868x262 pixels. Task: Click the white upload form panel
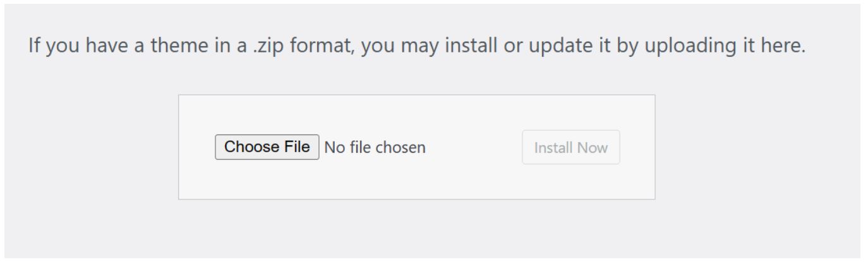pyautogui.click(x=417, y=114)
